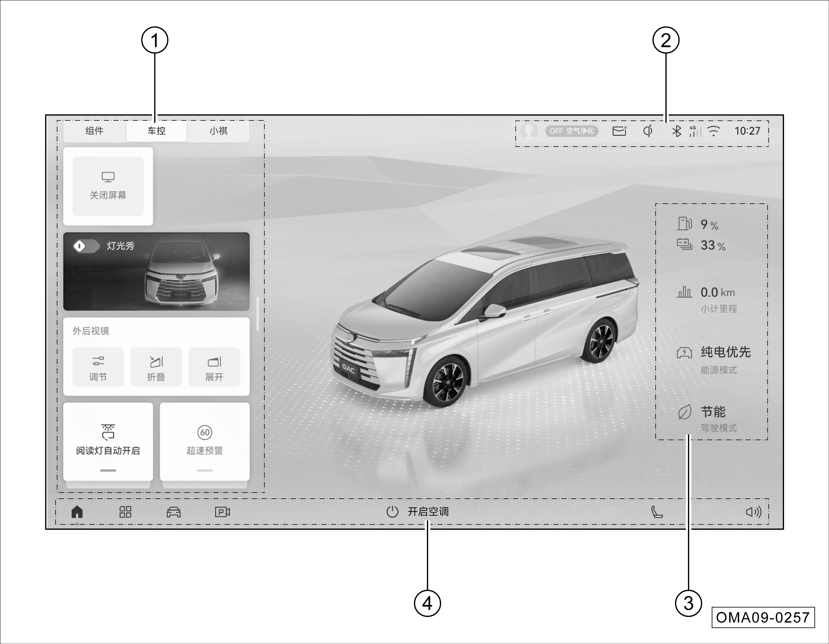Open the messages envelope icon
The image size is (829, 644).
coord(619,131)
